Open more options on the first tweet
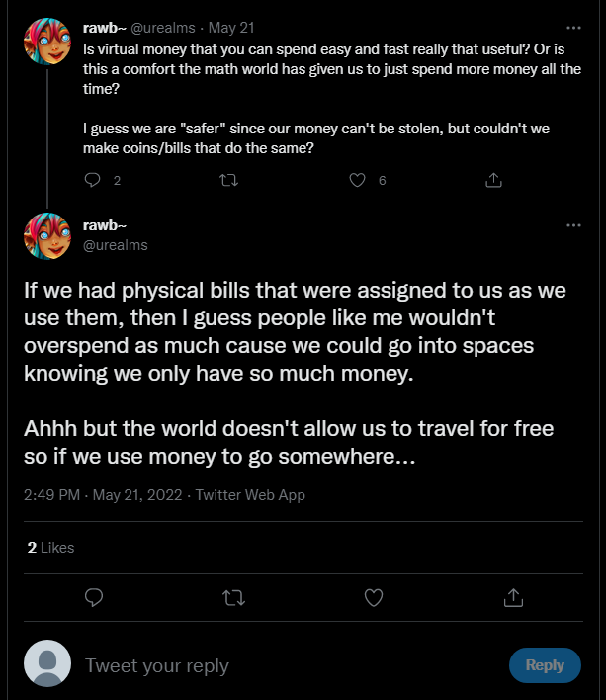 (573, 28)
